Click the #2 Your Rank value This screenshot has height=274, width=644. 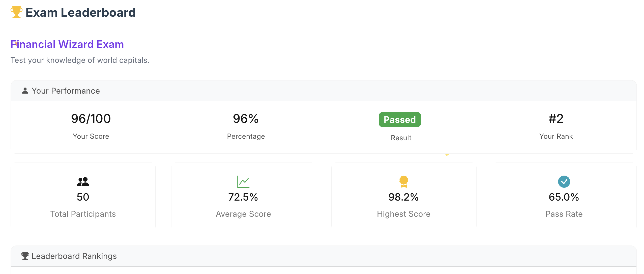point(556,119)
